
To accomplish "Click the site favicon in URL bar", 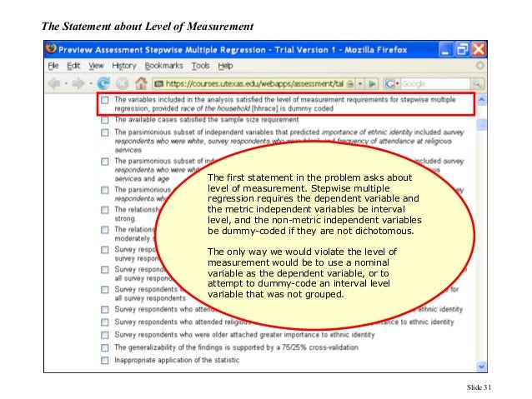I will [x=158, y=84].
